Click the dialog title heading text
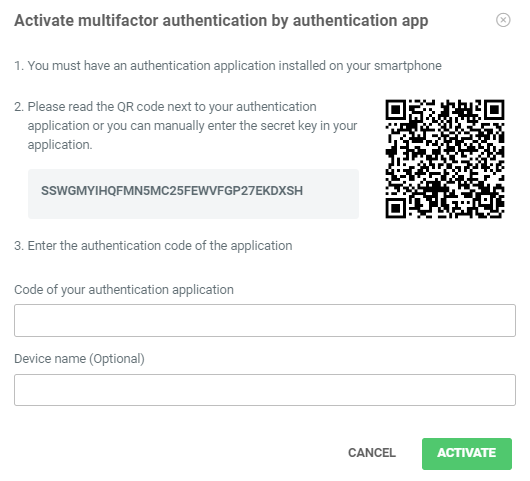This screenshot has width=530, height=481. [x=221, y=20]
